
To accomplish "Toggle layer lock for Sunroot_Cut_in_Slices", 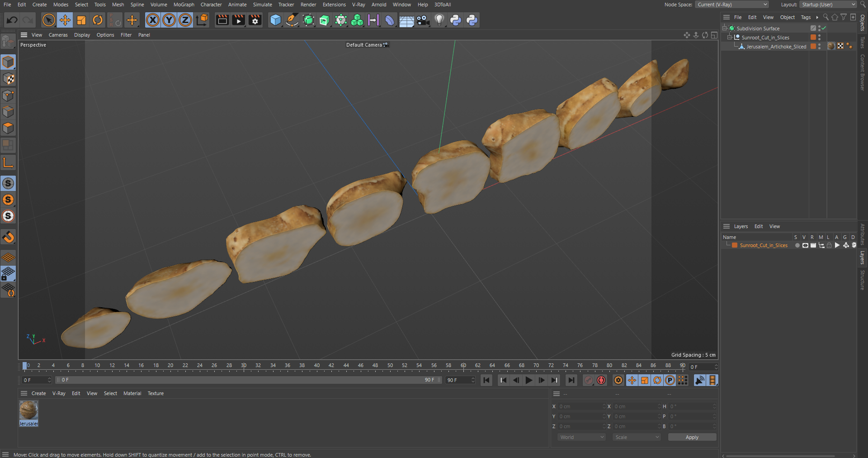I will [829, 245].
